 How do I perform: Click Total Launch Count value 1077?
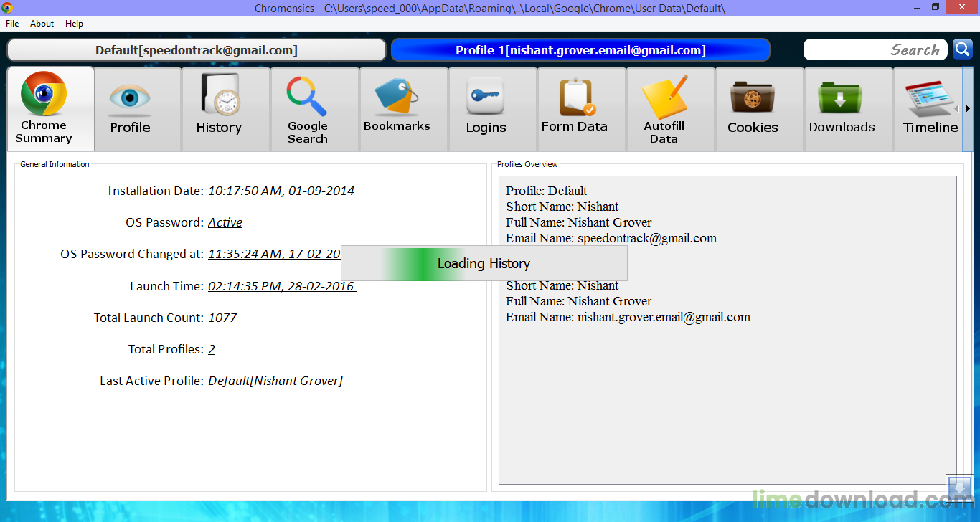(222, 318)
